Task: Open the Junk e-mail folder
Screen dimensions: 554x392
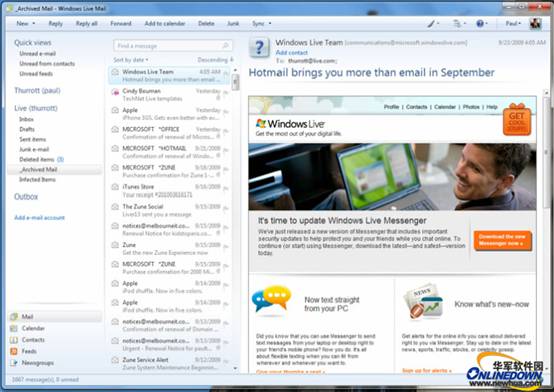Action: pos(34,149)
